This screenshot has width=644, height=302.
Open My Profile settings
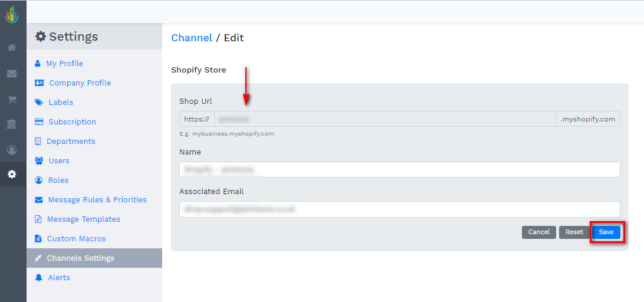(64, 63)
